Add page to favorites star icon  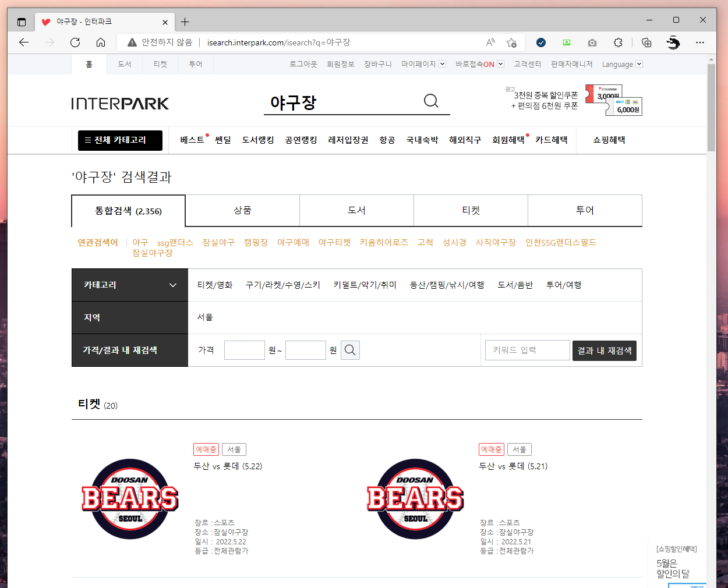(511, 42)
